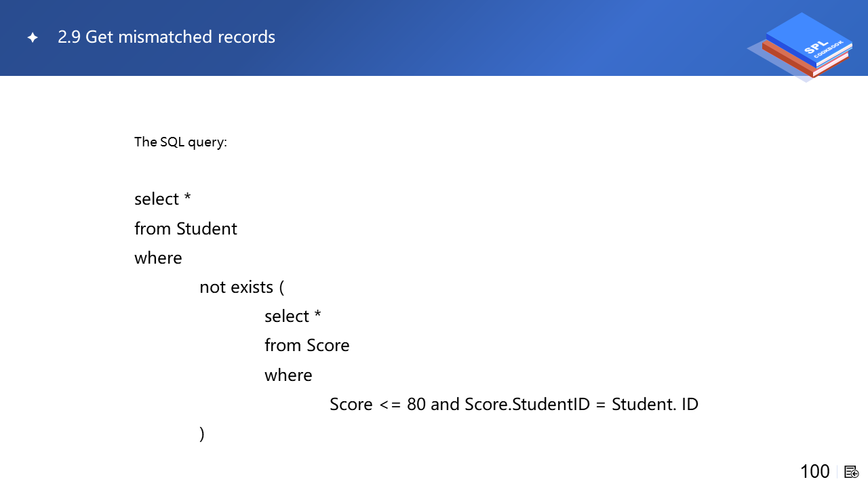Click the "not exists (" line

tap(241, 287)
